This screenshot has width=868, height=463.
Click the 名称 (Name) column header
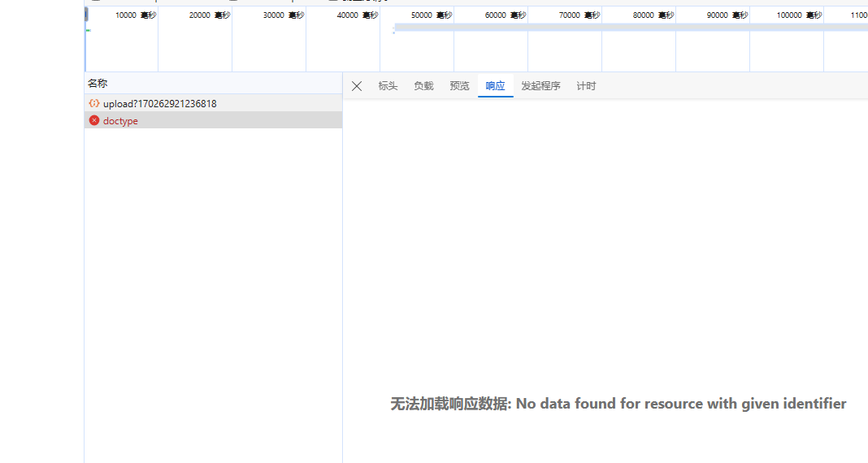point(213,84)
